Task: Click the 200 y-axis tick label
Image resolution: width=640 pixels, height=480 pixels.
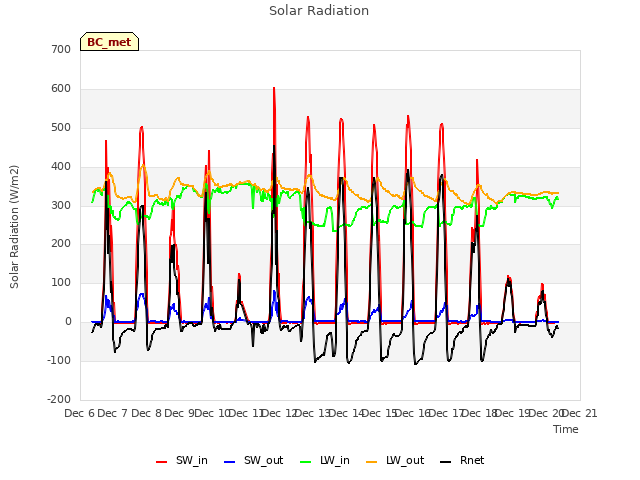Action: pyautogui.click(x=61, y=244)
